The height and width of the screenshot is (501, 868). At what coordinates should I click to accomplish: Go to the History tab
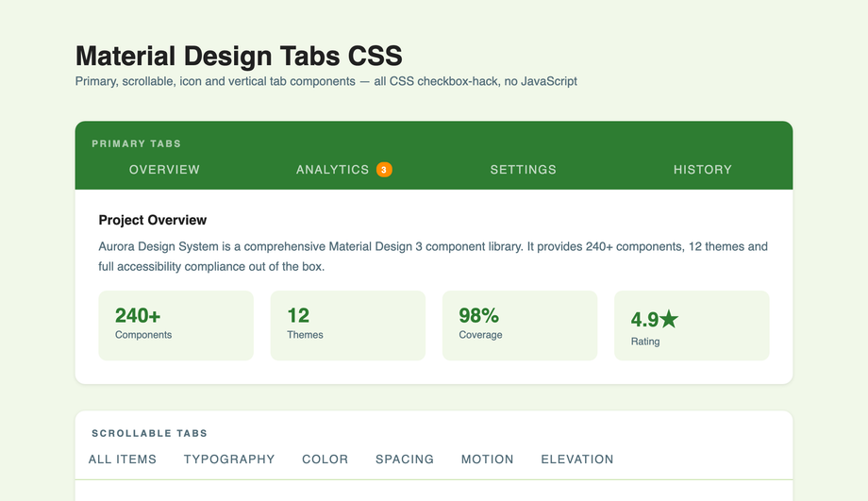click(x=703, y=170)
